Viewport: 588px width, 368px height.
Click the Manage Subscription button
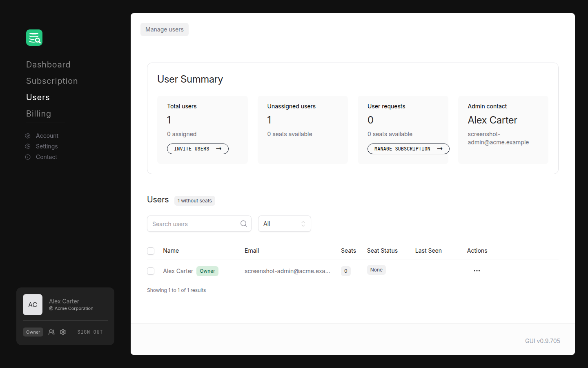pos(408,149)
